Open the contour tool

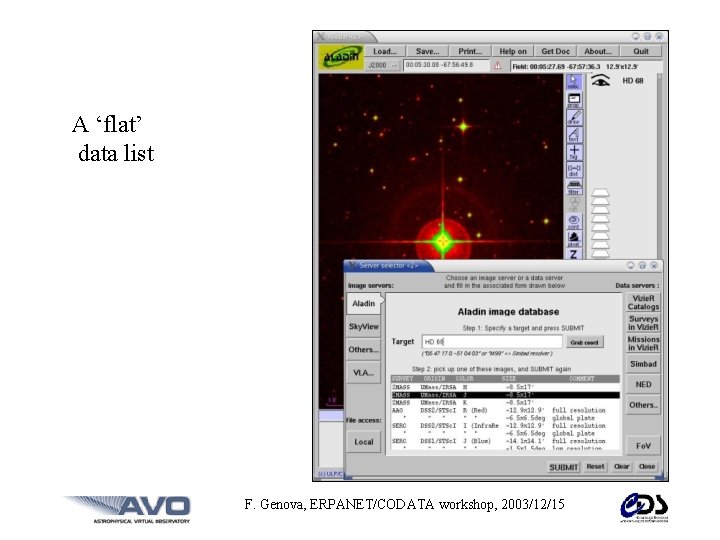(x=574, y=222)
